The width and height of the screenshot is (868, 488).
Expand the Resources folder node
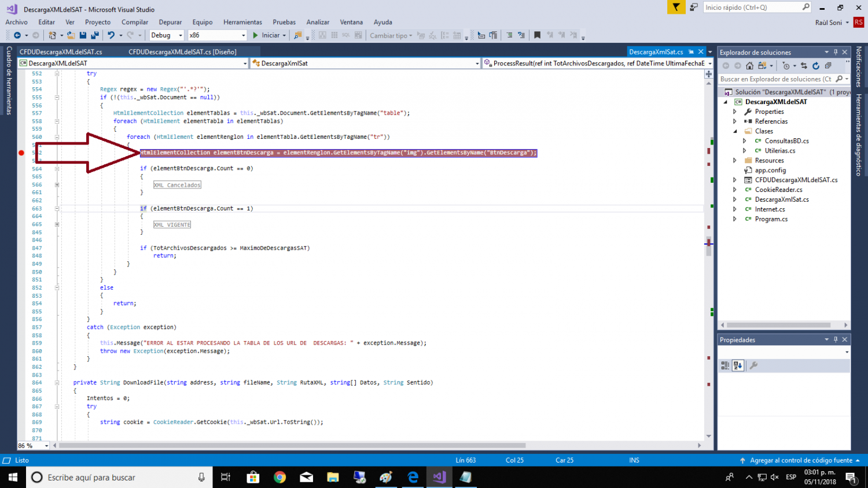point(735,161)
